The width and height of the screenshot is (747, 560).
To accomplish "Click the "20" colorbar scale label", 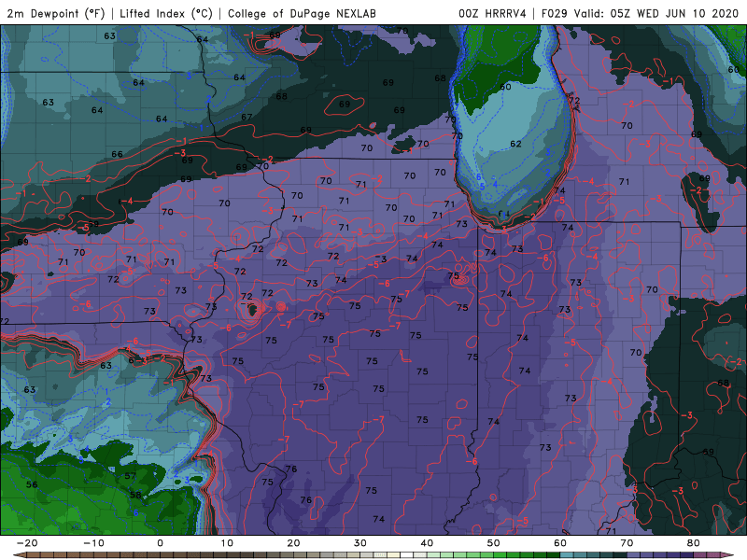I will pos(293,543).
